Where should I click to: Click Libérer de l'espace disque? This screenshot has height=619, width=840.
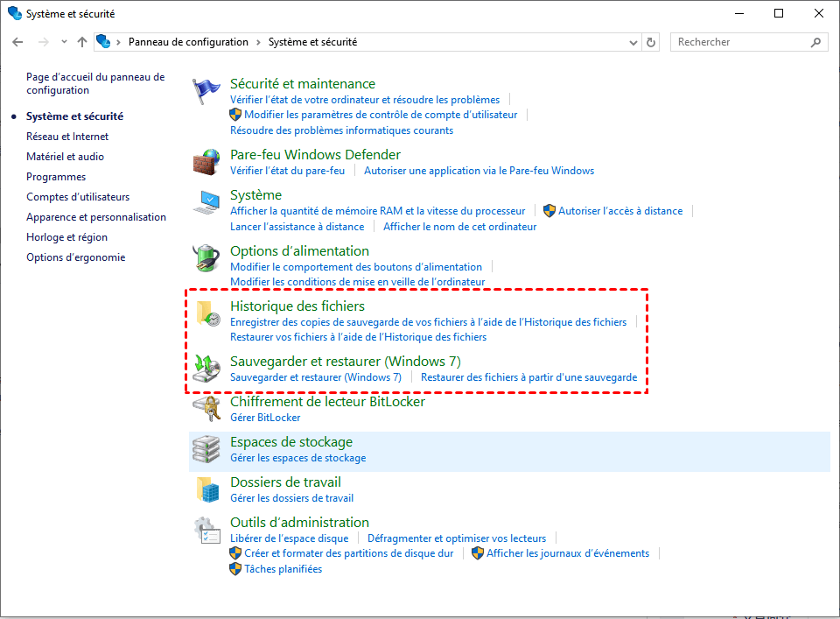[290, 538]
